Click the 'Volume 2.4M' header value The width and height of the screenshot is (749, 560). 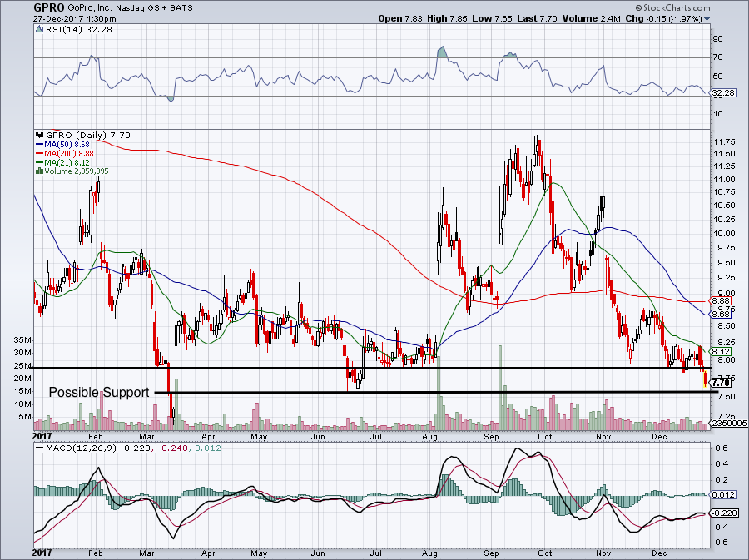(592, 19)
